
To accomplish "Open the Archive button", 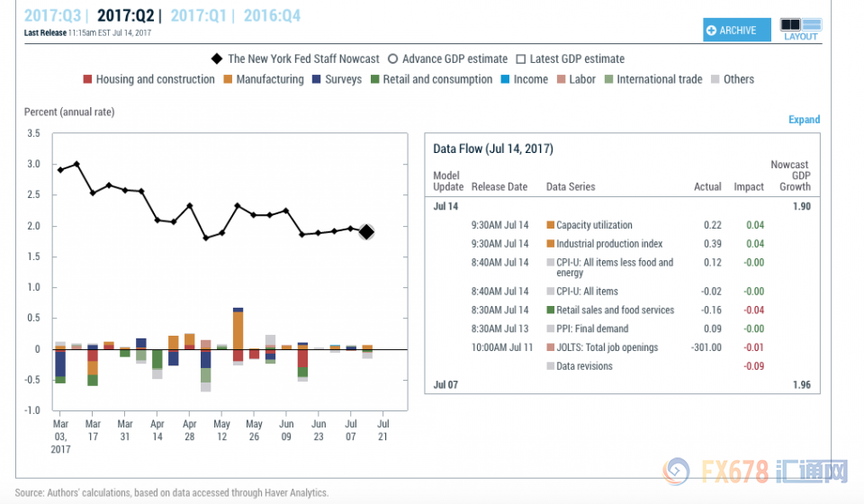I will pyautogui.click(x=736, y=30).
